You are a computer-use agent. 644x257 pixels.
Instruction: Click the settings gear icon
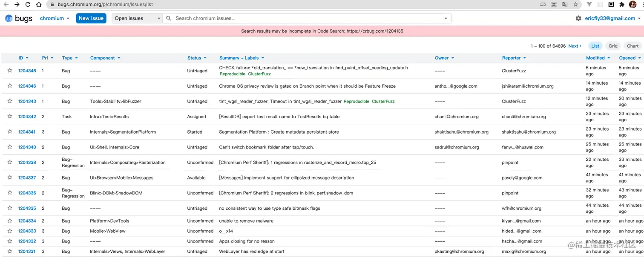click(578, 18)
